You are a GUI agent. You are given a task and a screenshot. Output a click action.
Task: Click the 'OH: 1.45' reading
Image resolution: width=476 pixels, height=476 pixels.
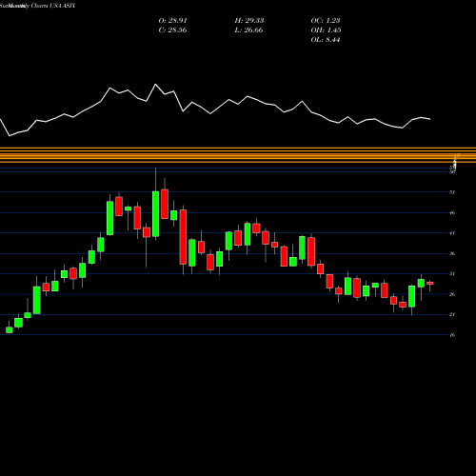coord(326,30)
